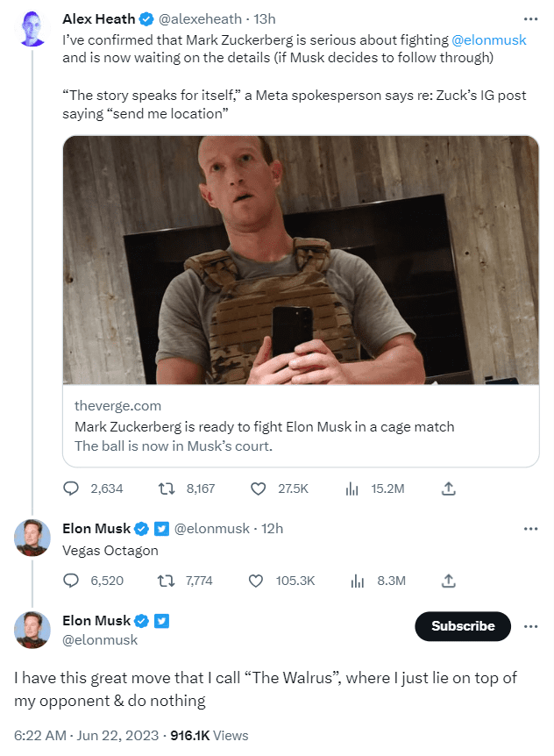Open more options on "Vegas Octagon" reply
The height and width of the screenshot is (756, 554).
(530, 529)
